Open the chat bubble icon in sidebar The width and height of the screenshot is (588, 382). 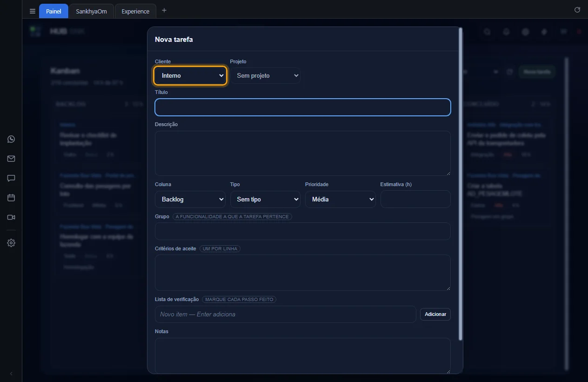[x=11, y=178]
